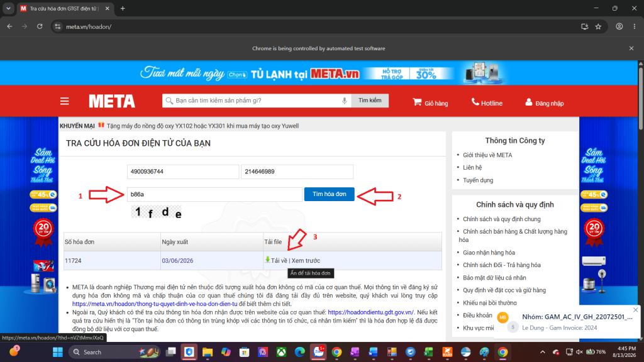Open Chrome profile icon
The image size is (644, 362).
tap(619, 26)
